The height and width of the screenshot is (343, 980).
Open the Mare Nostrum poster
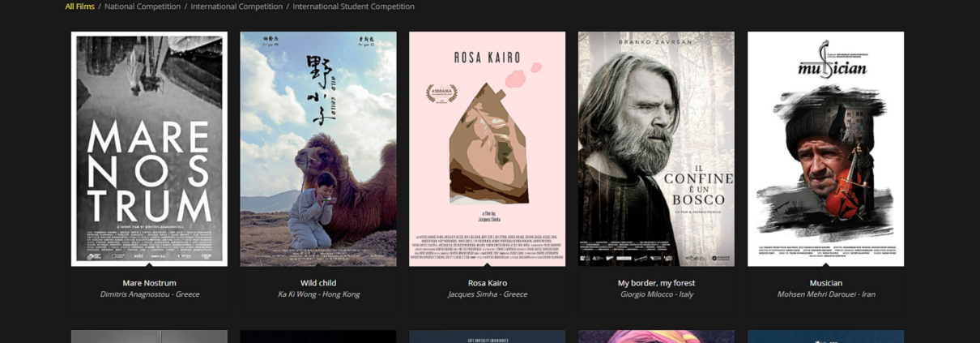click(x=149, y=149)
